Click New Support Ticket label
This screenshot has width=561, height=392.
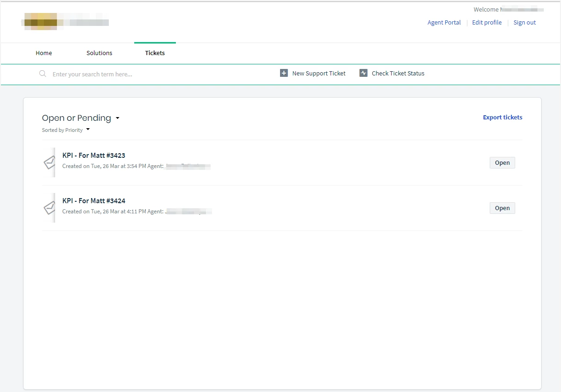point(319,73)
